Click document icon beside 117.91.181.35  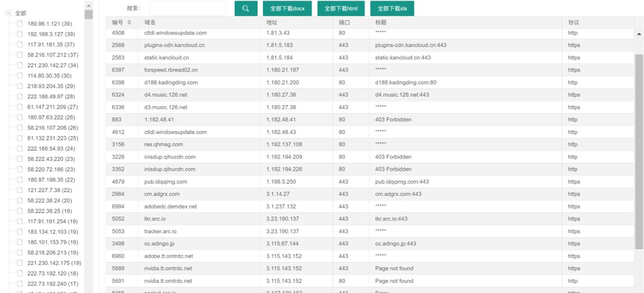pyautogui.click(x=20, y=44)
